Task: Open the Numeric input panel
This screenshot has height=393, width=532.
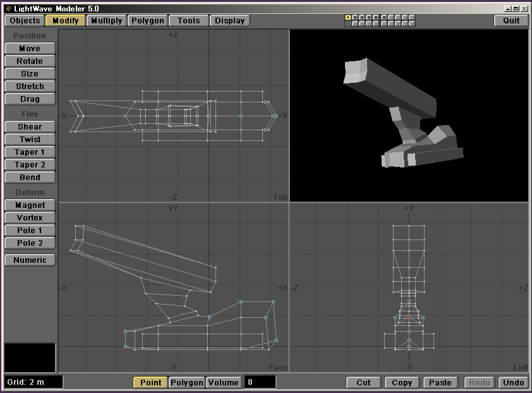Action: (x=30, y=260)
